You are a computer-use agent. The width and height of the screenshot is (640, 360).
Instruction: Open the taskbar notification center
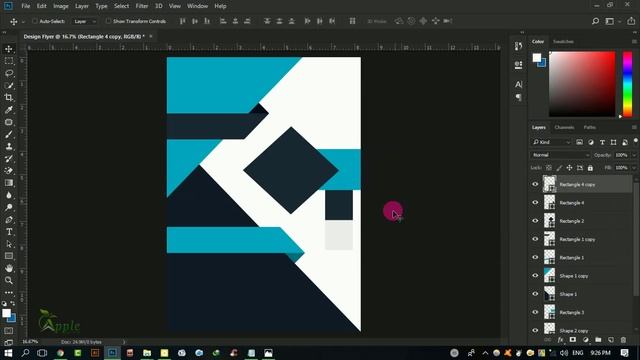pos(624,353)
